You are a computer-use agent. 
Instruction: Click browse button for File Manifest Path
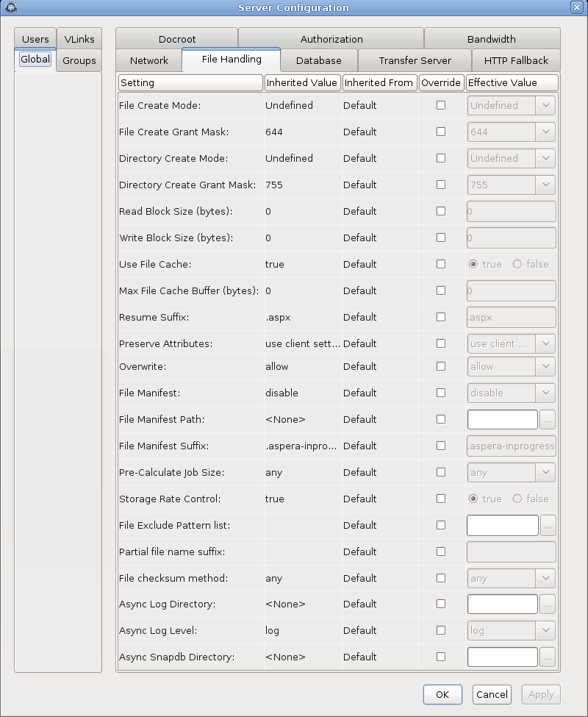[x=548, y=420]
